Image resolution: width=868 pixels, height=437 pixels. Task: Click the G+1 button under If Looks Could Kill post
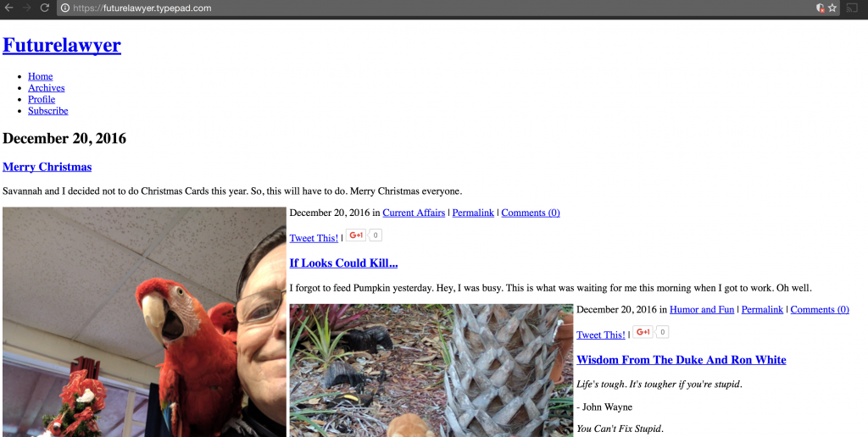tap(643, 332)
